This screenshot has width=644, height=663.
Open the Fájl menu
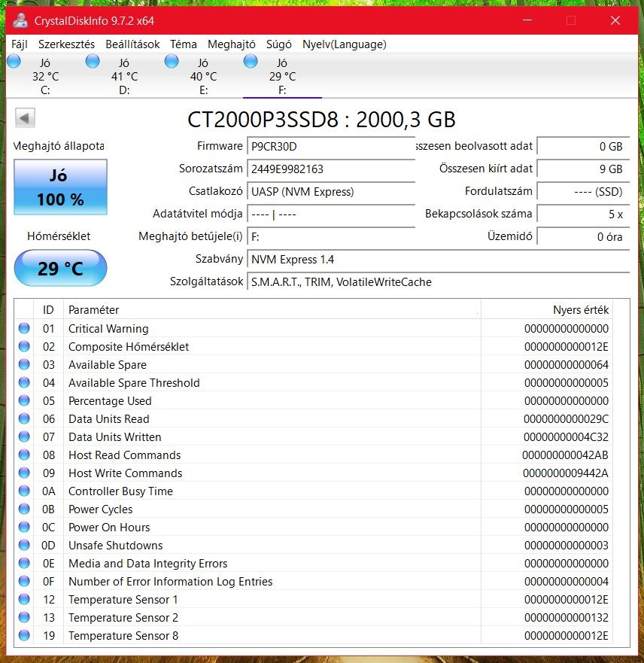pyautogui.click(x=20, y=44)
